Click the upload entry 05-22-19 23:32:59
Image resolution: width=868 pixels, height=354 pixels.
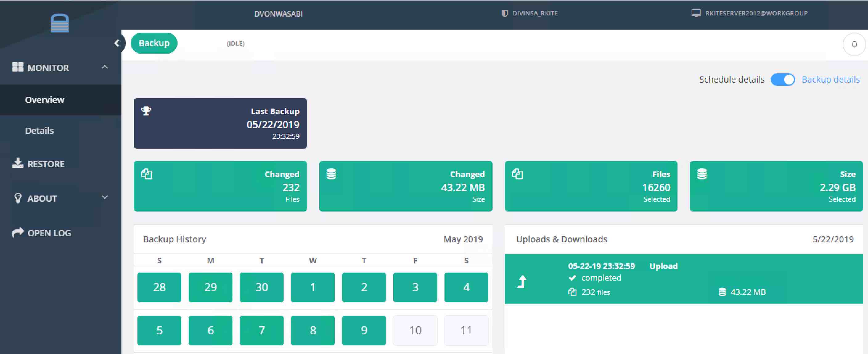pos(684,279)
